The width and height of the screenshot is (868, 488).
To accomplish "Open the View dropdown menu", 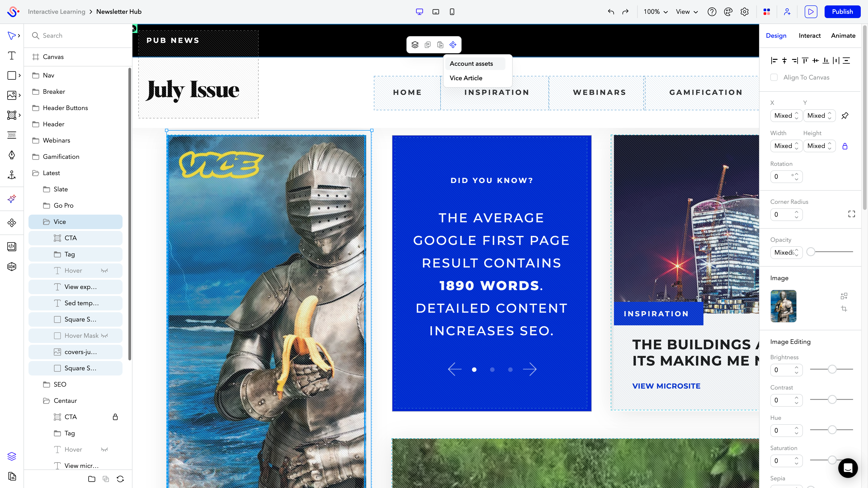I will coord(687,12).
